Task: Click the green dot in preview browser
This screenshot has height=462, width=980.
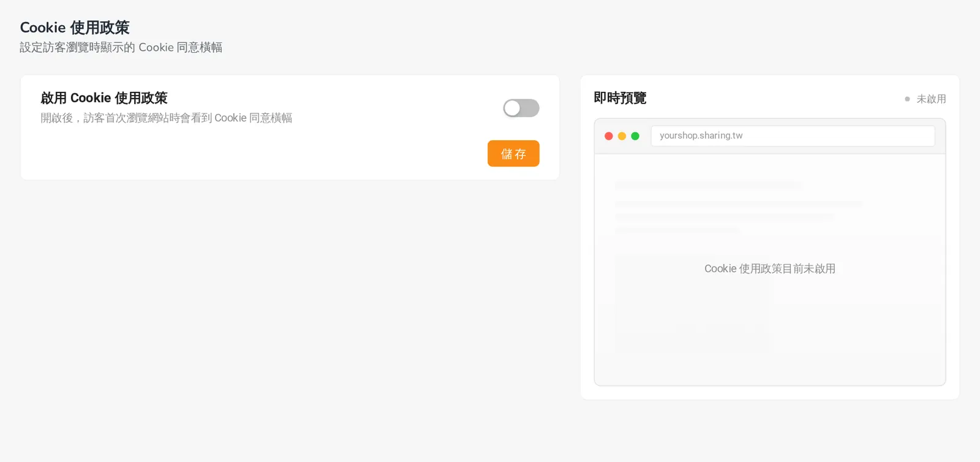Action: pos(635,136)
